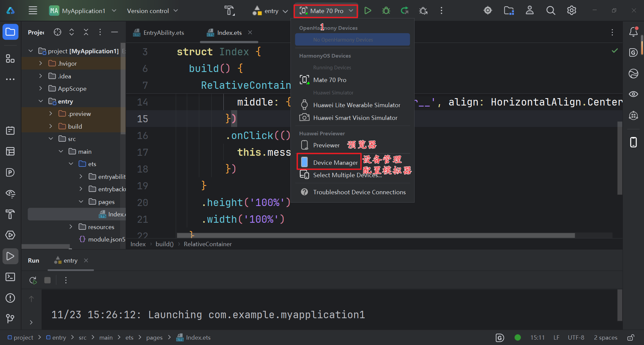Expand the .hvigor folder
Screen dimensions: 644x345
(41, 63)
